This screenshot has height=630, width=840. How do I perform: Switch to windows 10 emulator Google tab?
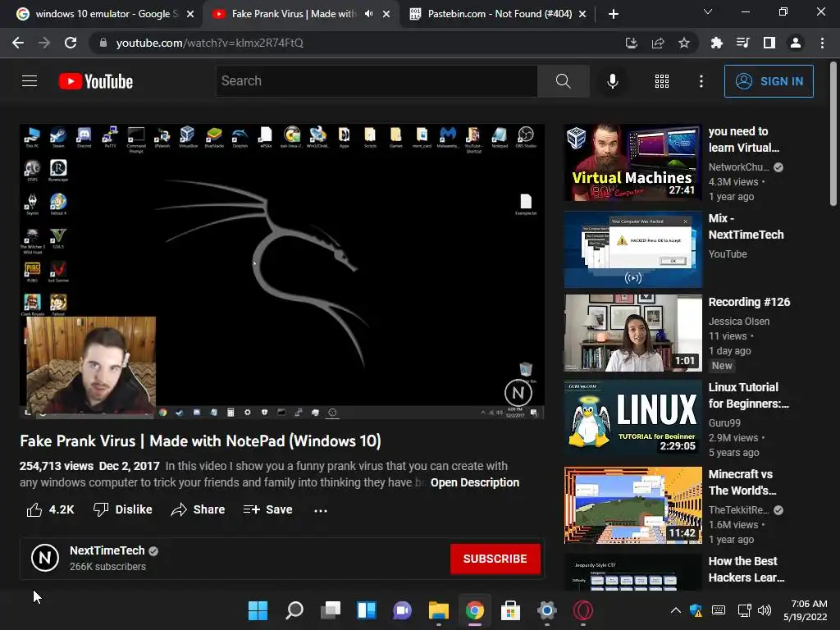(104, 14)
